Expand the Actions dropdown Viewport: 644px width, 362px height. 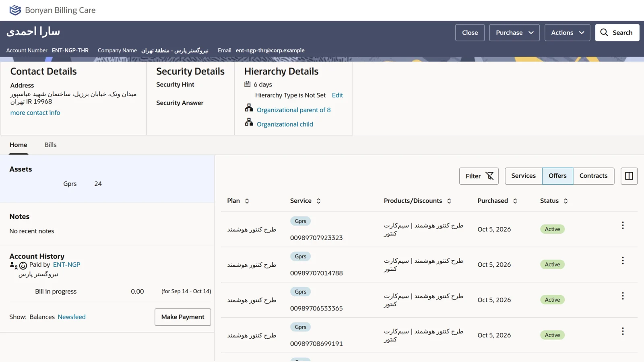click(567, 33)
